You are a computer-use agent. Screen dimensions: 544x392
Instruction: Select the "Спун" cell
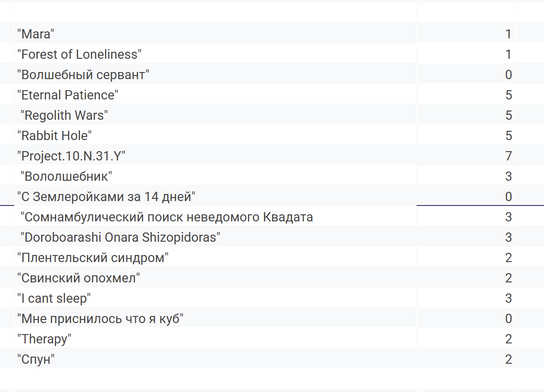[x=215, y=359]
